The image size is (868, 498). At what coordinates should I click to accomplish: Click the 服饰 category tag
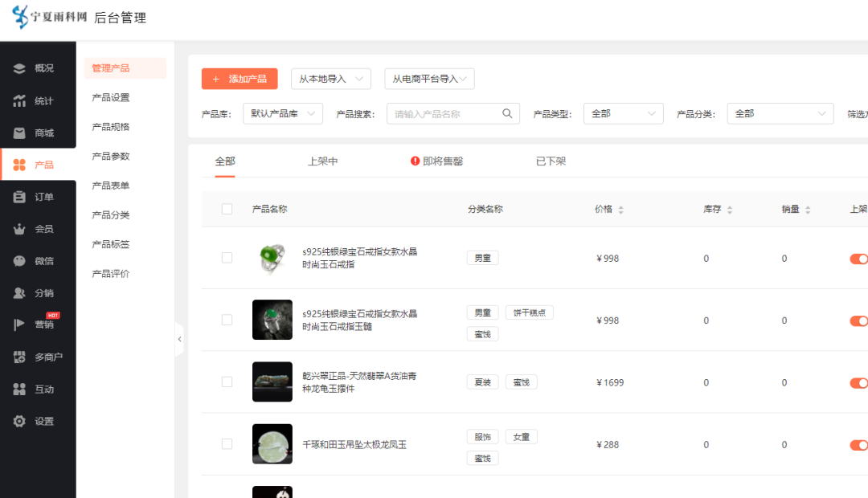[x=483, y=437]
